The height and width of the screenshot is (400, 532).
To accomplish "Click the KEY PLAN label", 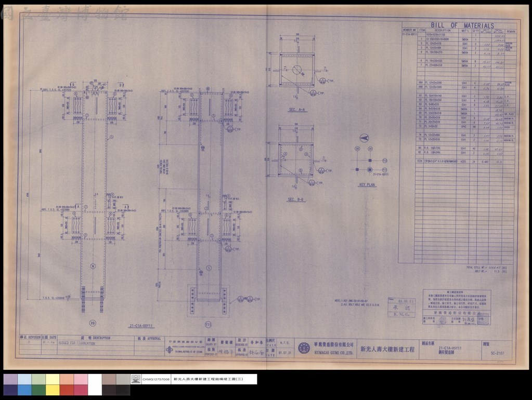I will [367, 185].
